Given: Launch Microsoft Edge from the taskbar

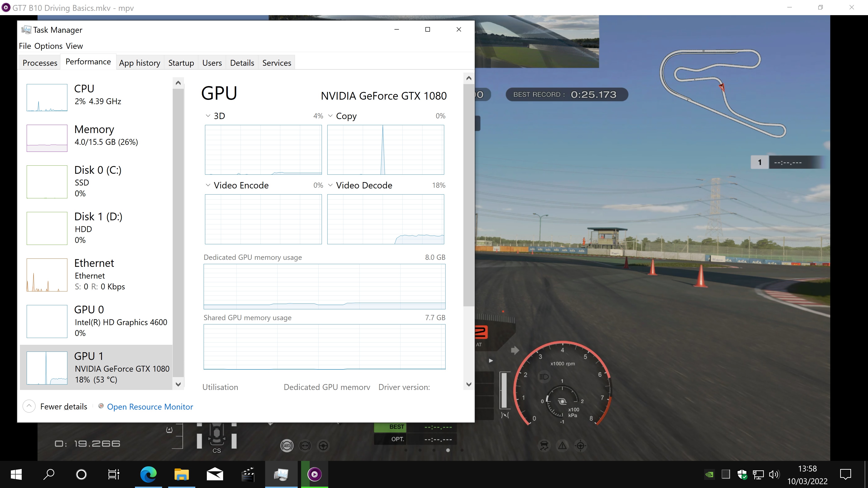Looking at the screenshot, I should [148, 474].
